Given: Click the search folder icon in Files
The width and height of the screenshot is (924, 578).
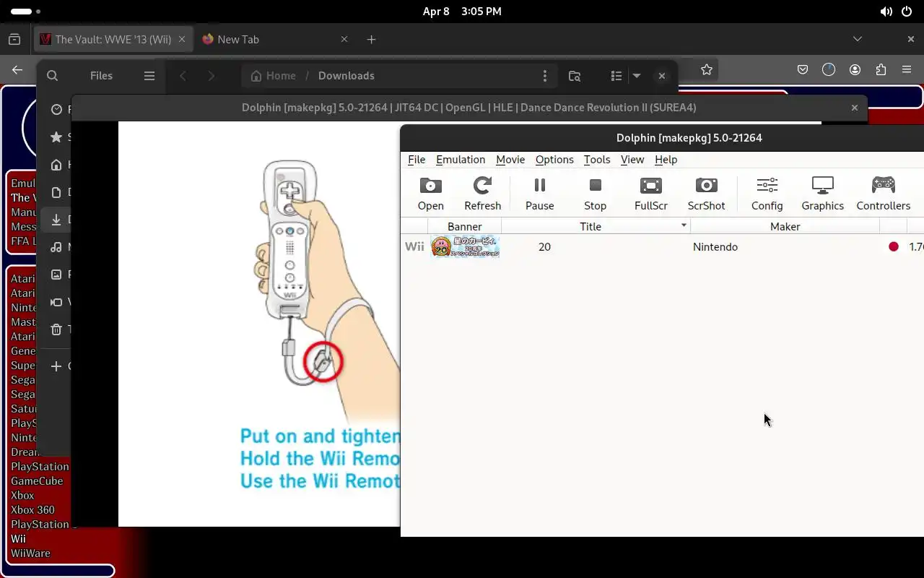Looking at the screenshot, I should pos(575,76).
